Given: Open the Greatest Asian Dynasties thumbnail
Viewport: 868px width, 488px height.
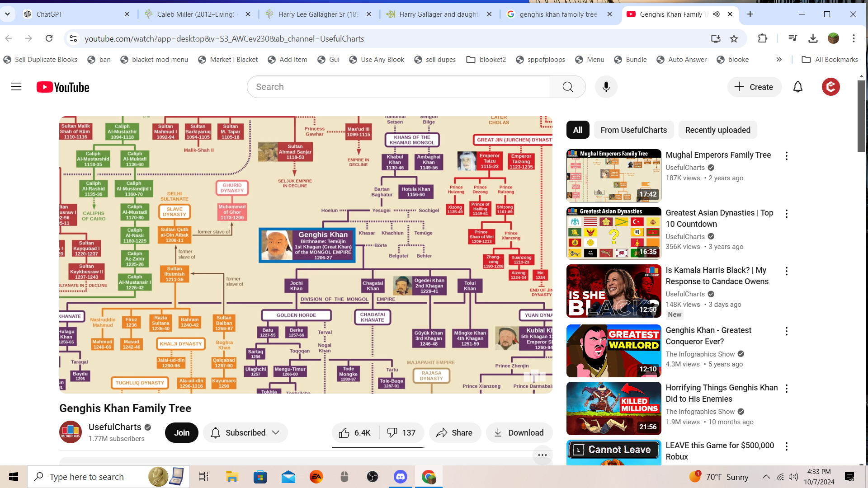Looking at the screenshot, I should pyautogui.click(x=613, y=233).
